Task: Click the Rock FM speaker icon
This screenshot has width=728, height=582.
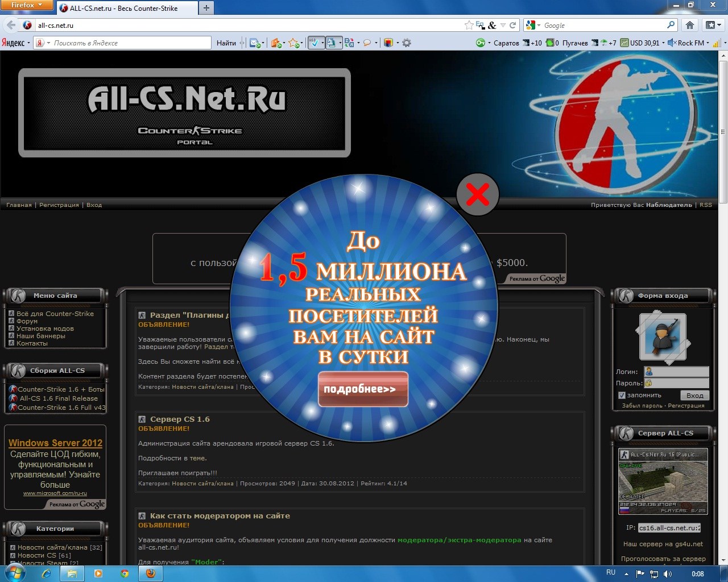Action: pyautogui.click(x=672, y=43)
